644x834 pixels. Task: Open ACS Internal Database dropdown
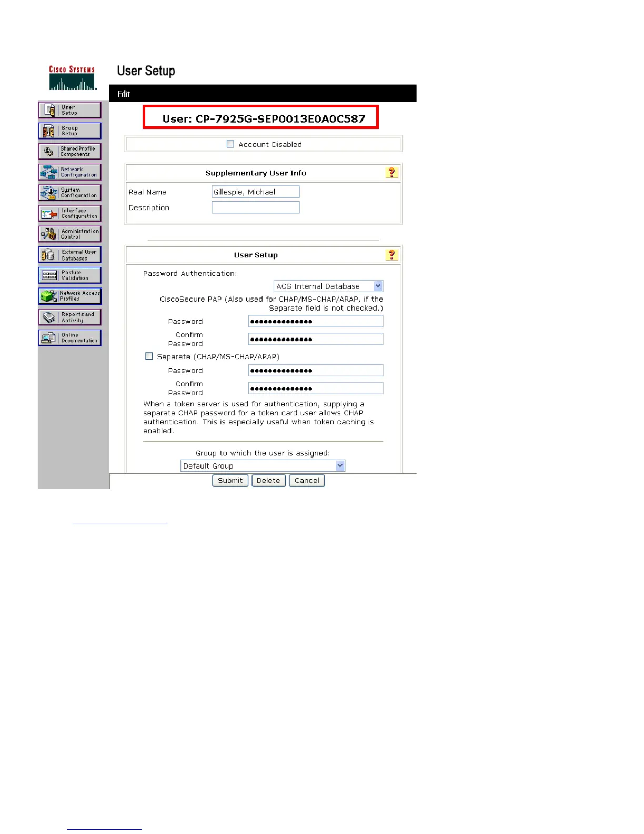(328, 286)
